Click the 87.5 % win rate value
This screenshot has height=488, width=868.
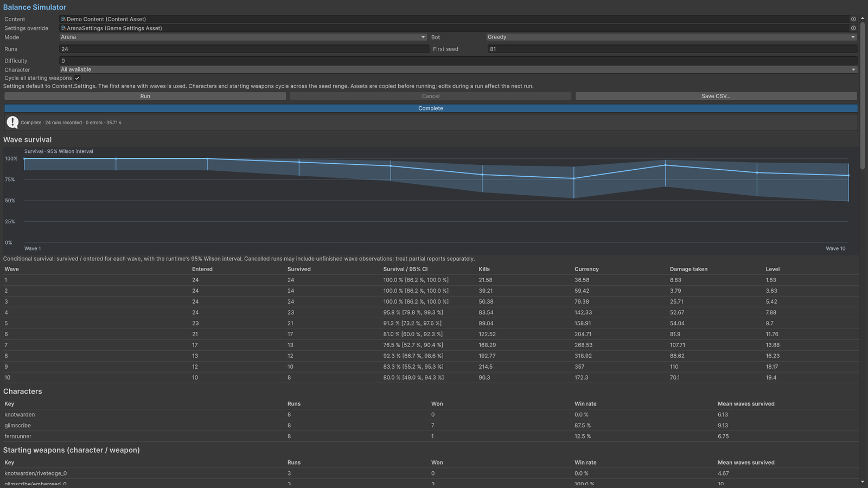pyautogui.click(x=583, y=426)
